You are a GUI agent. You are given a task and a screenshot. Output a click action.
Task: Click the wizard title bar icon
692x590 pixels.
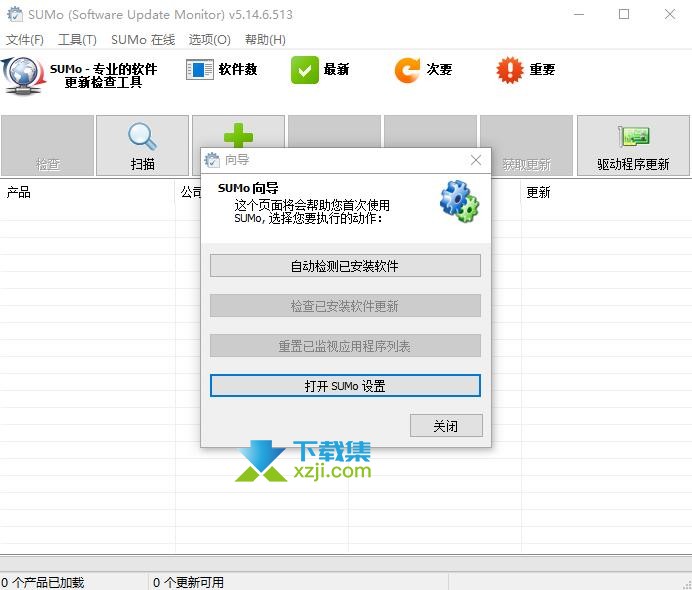pyautogui.click(x=212, y=160)
